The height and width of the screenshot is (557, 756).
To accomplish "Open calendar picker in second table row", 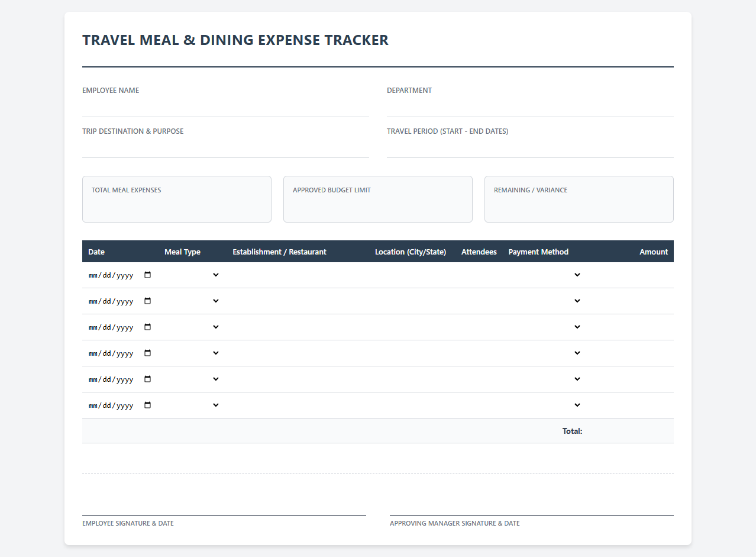I will tap(148, 301).
